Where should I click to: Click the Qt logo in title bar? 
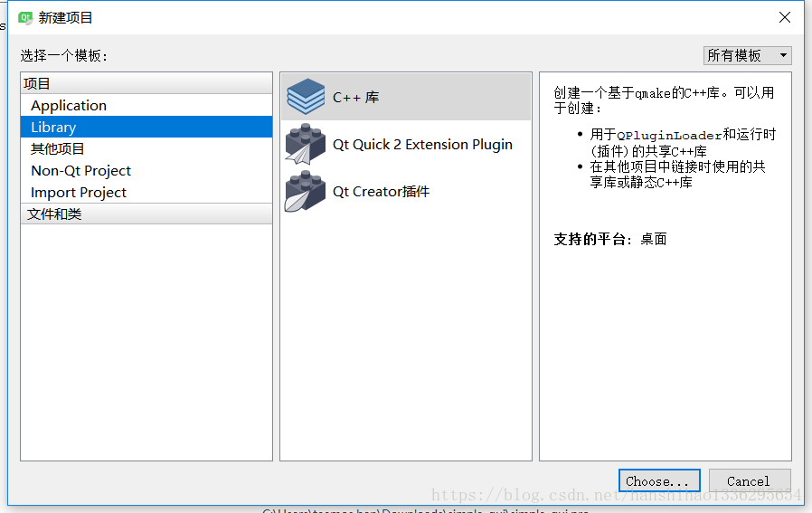pos(25,17)
